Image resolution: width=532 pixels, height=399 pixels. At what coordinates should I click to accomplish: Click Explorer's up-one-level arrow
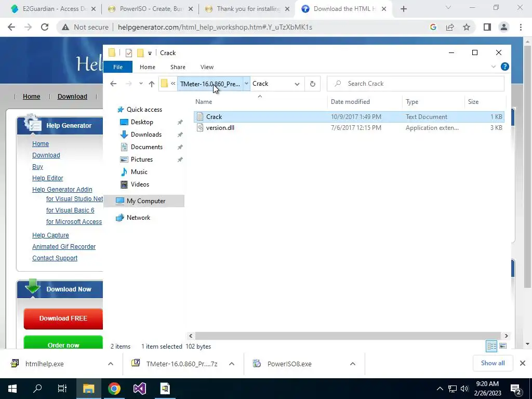(x=151, y=84)
